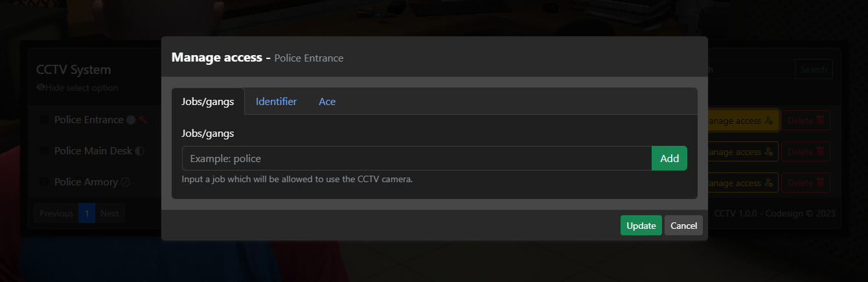Click the trash icon in the Police Armory Delete button

[820, 183]
